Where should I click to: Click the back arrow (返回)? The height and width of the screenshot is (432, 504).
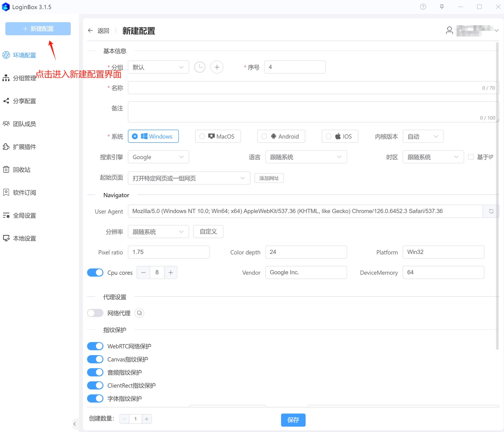(91, 30)
